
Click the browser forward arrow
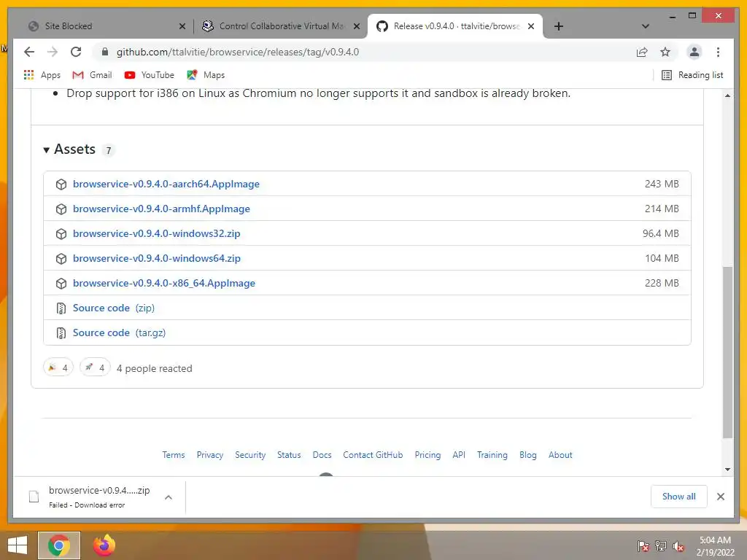(x=53, y=52)
